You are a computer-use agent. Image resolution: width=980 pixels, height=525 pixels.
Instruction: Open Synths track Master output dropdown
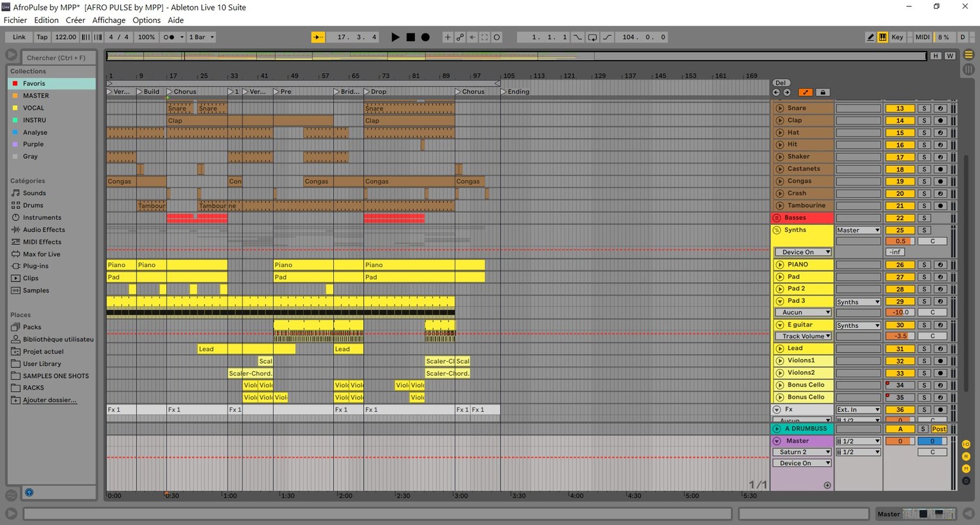coord(858,231)
